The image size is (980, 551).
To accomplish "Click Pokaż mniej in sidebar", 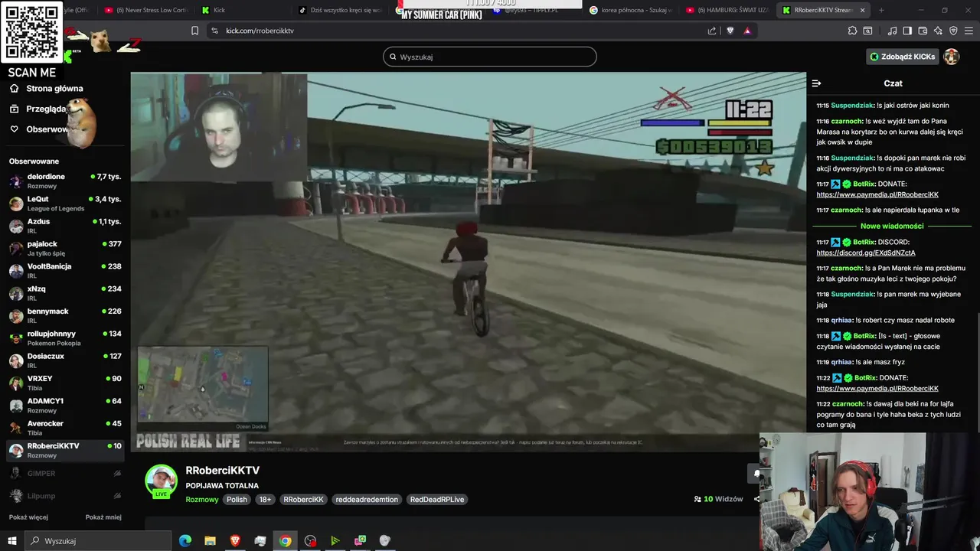I will click(x=103, y=517).
